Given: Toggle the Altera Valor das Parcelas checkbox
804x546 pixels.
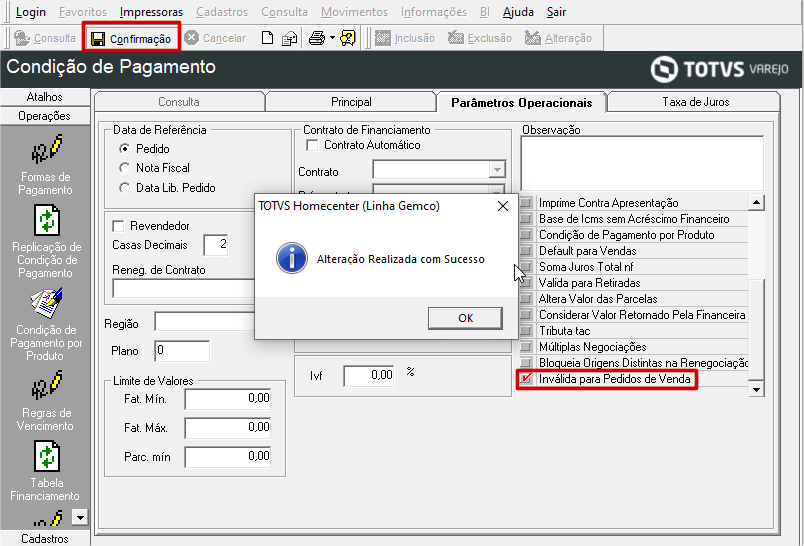Looking at the screenshot, I should 526,299.
